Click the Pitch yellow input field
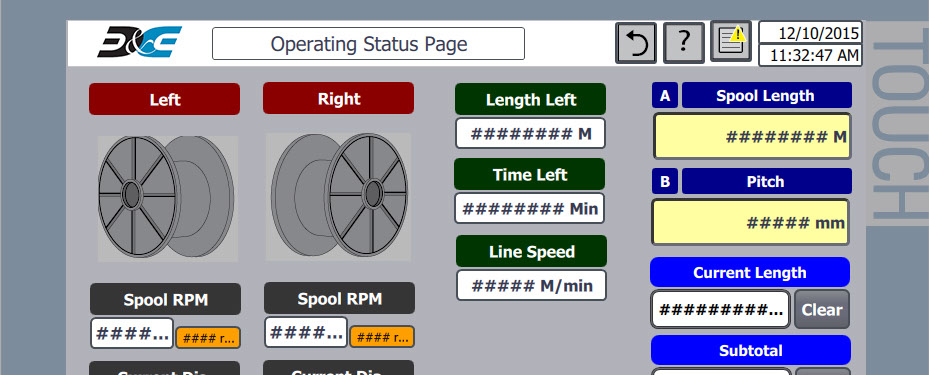Viewport: 929px width, 375px height. [751, 222]
